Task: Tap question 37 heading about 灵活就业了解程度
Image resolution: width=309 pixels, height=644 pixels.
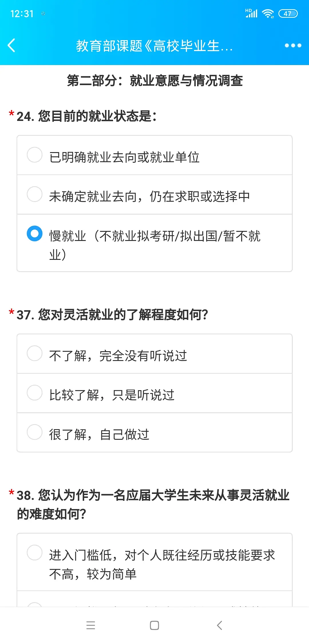Action: pos(112,315)
